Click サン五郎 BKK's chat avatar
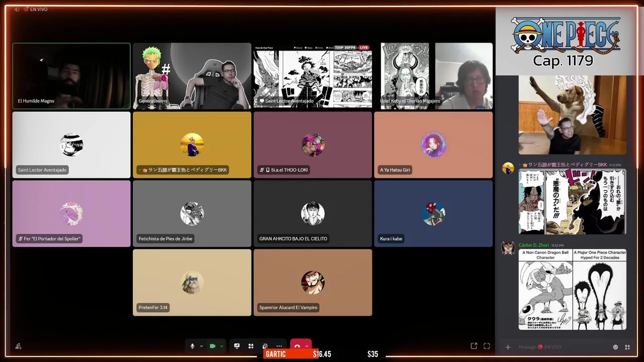Screen dimensions: 644x362 coord(508,168)
